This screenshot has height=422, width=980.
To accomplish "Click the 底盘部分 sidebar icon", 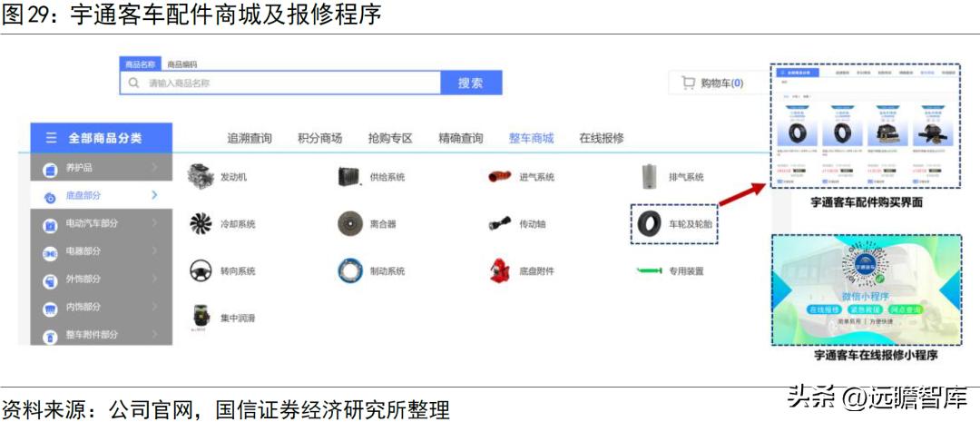I will (49, 198).
